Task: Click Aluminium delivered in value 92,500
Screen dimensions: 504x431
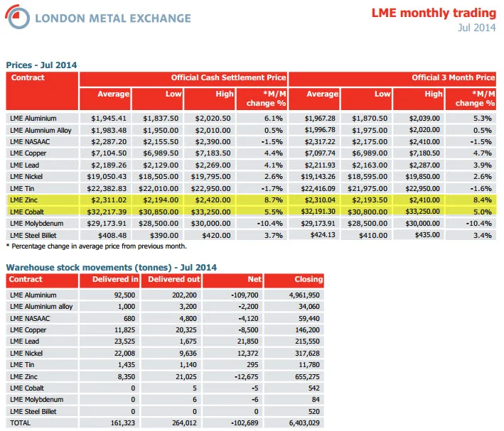Action: point(124,295)
